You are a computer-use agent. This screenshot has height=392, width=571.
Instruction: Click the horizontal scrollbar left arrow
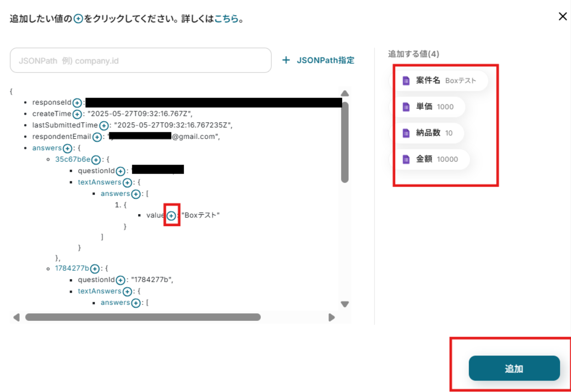coord(16,317)
